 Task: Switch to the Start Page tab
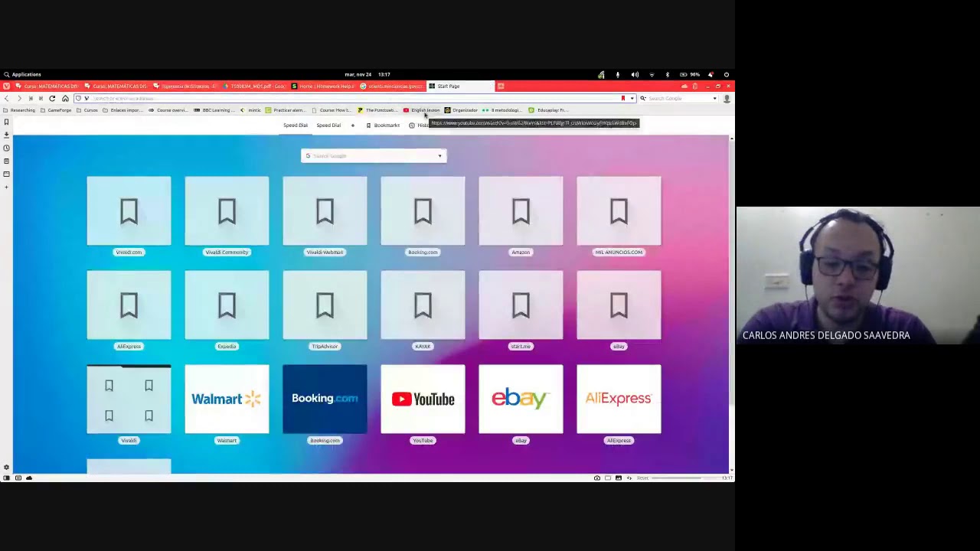pyautogui.click(x=460, y=86)
